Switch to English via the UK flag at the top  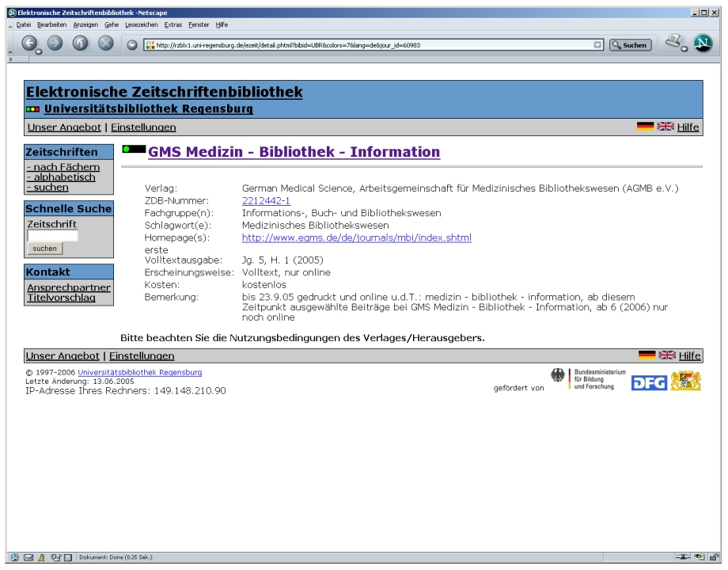665,127
